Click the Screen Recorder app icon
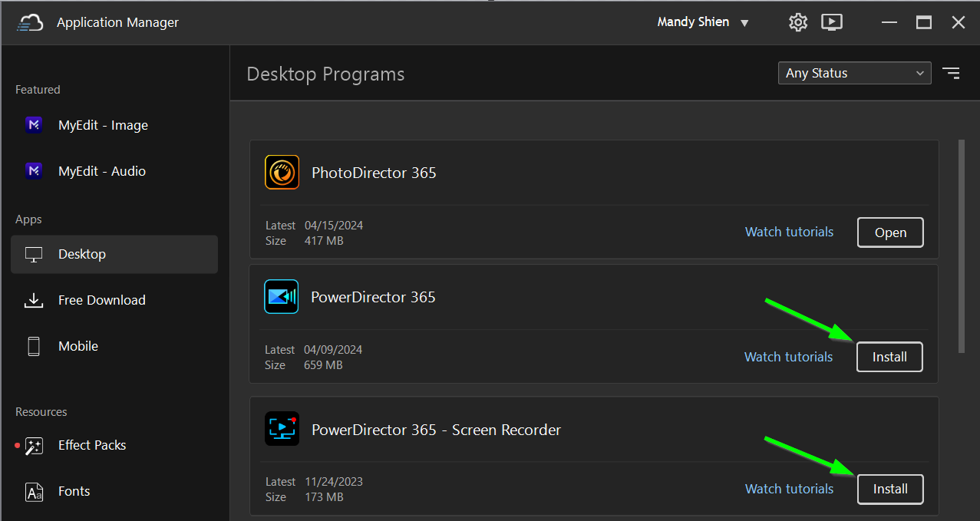980x521 pixels. tap(282, 429)
